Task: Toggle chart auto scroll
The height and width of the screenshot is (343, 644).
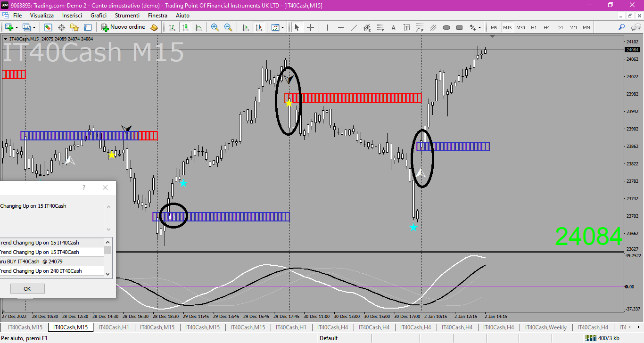Action: coord(246,27)
